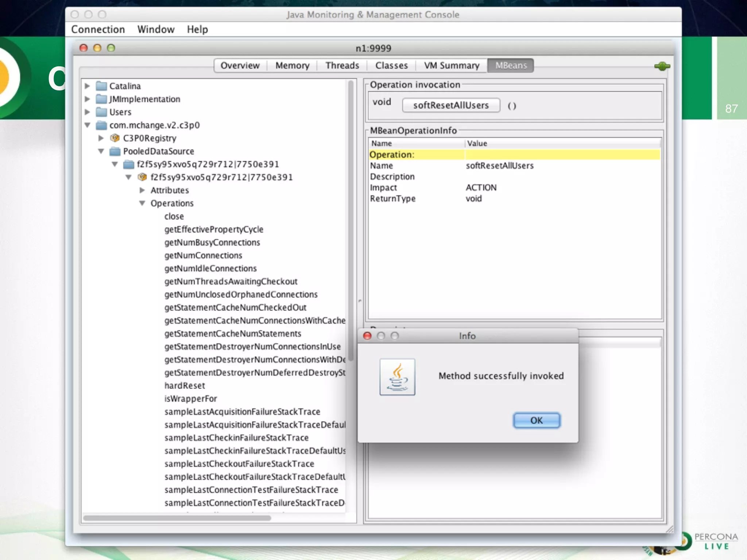Image resolution: width=747 pixels, height=560 pixels.
Task: Click the Impact ACTION row
Action: click(x=514, y=188)
